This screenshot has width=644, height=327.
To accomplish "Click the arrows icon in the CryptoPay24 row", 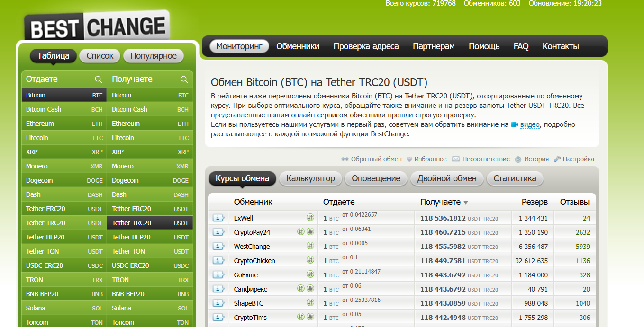I will point(300,232).
